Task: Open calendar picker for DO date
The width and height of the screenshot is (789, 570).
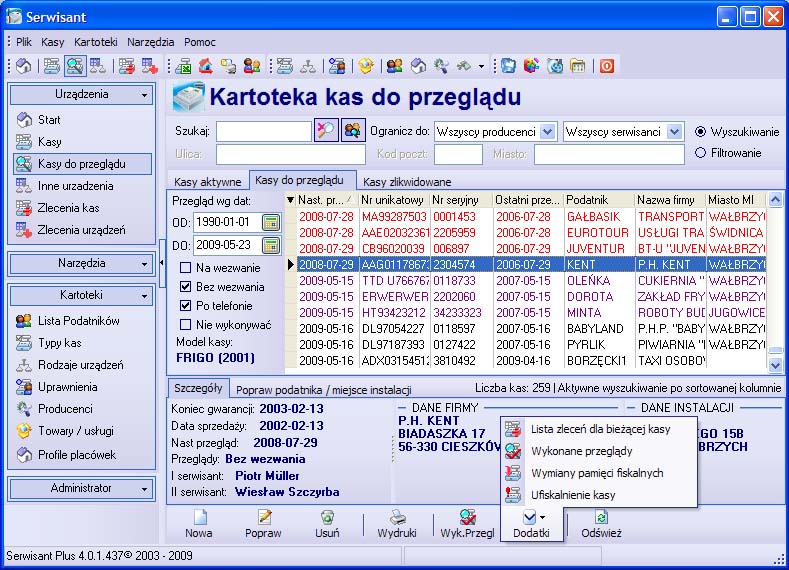Action: pos(270,245)
